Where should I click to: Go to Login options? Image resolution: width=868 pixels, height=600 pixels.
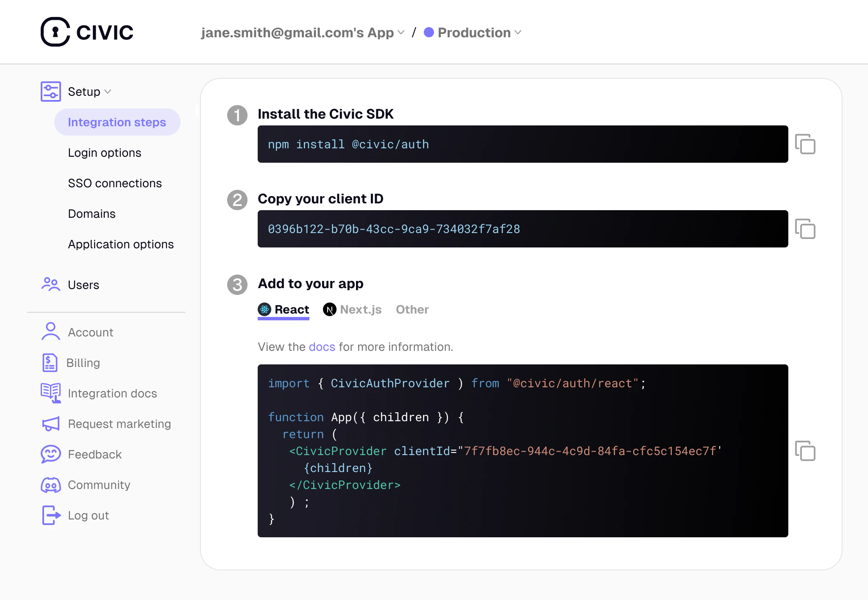pos(104,153)
